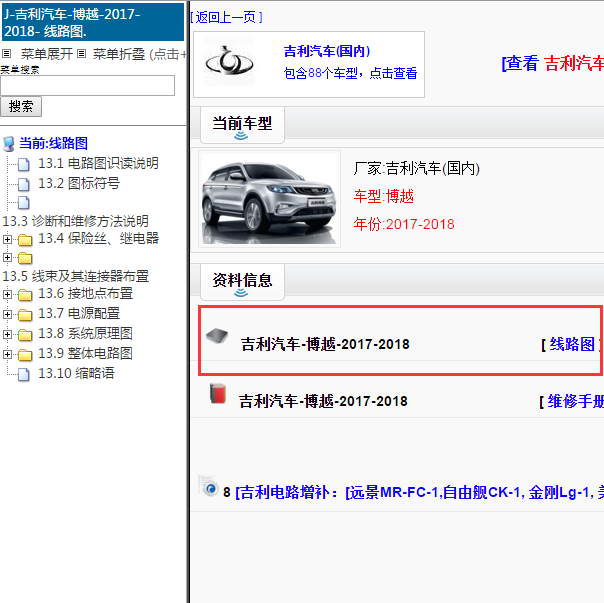This screenshot has width=604, height=603.
Task: Select 13.6 接地点布置 label
Action: (x=86, y=294)
